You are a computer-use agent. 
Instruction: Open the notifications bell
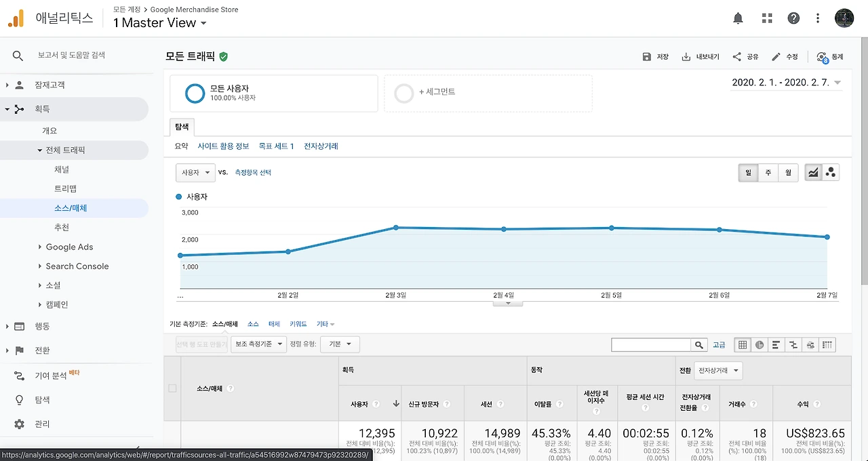(738, 18)
